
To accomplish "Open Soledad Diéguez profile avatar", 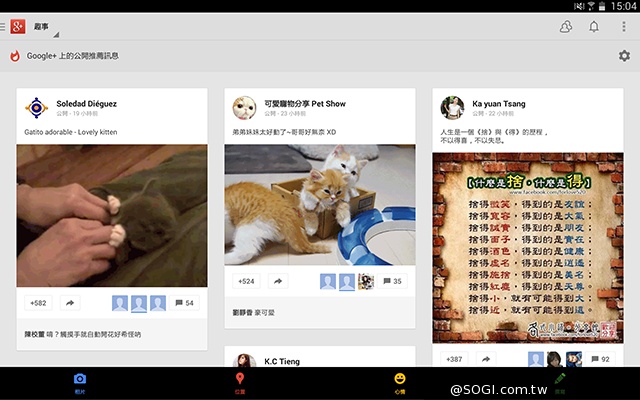I will point(37,108).
